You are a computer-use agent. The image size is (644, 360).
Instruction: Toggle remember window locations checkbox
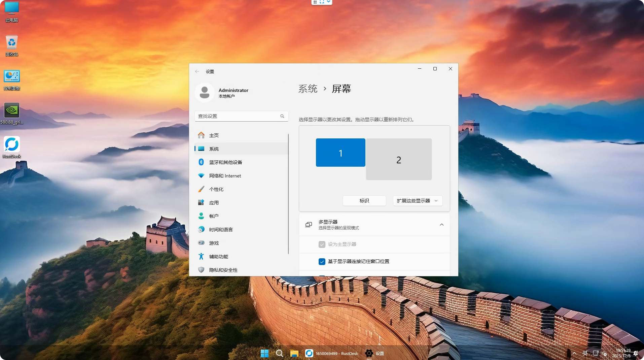(x=322, y=262)
